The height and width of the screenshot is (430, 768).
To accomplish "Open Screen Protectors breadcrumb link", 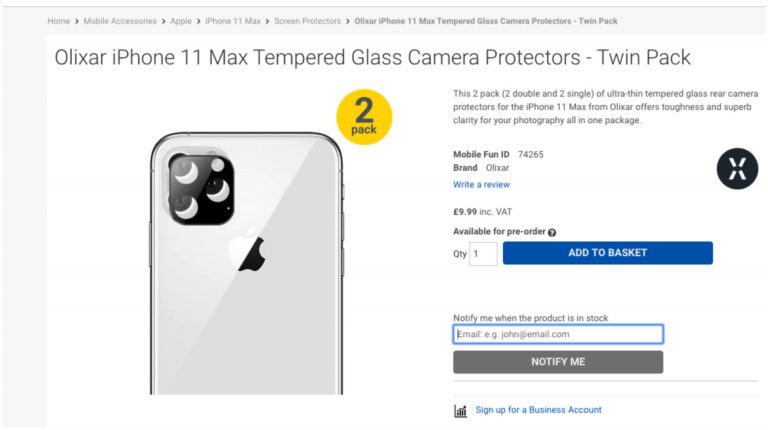I will (x=307, y=21).
